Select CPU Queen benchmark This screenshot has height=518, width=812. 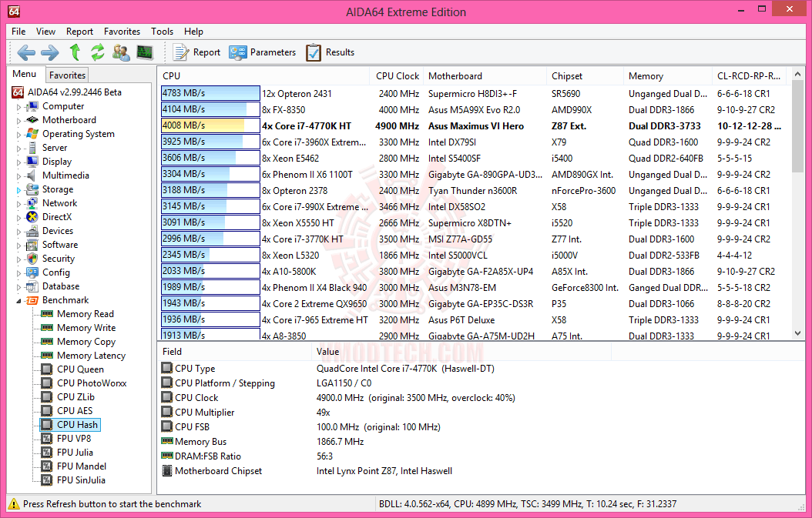pos(80,369)
